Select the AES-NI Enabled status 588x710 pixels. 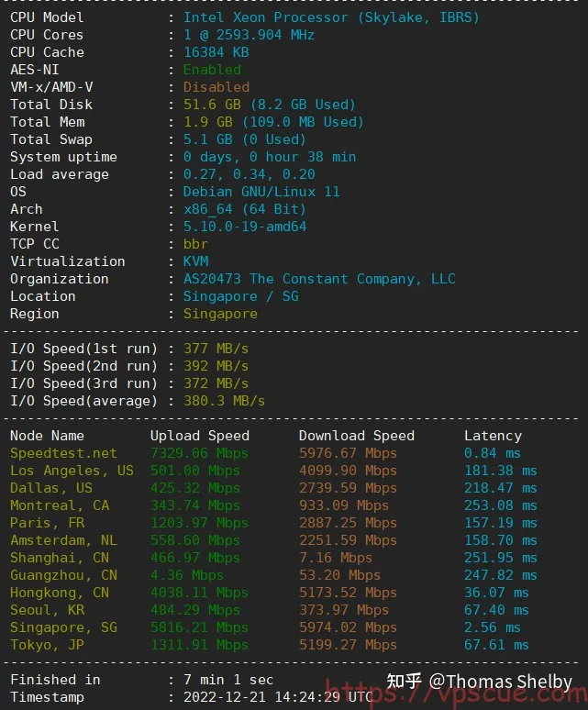[x=212, y=70]
